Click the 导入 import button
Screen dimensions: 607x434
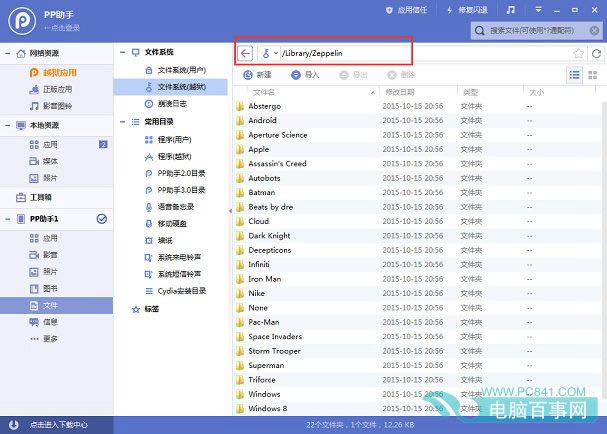click(x=305, y=75)
